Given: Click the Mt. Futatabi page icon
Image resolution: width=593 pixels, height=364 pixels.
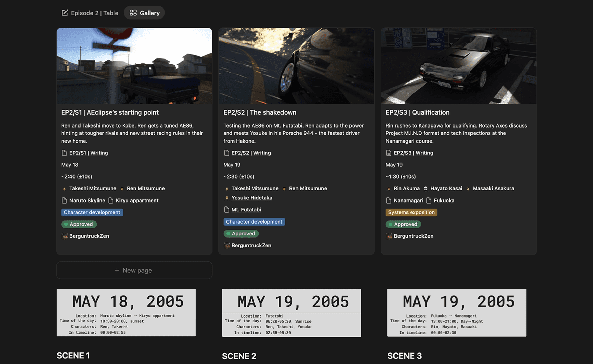Looking at the screenshot, I should pyautogui.click(x=226, y=210).
